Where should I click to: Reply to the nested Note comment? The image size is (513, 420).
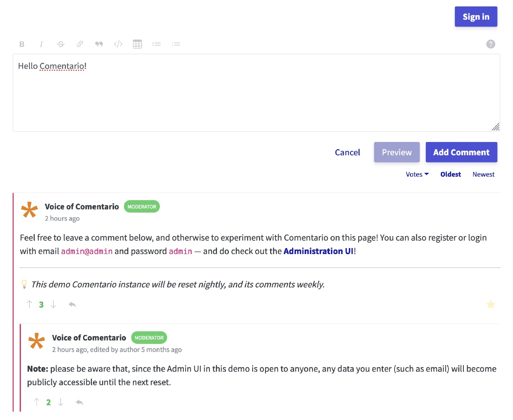pyautogui.click(x=80, y=402)
